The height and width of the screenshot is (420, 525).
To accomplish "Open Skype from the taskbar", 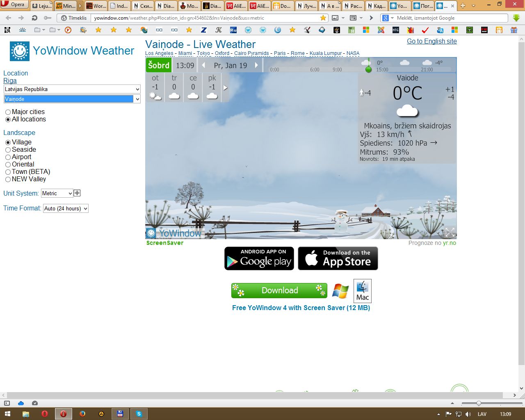I will [x=139, y=414].
